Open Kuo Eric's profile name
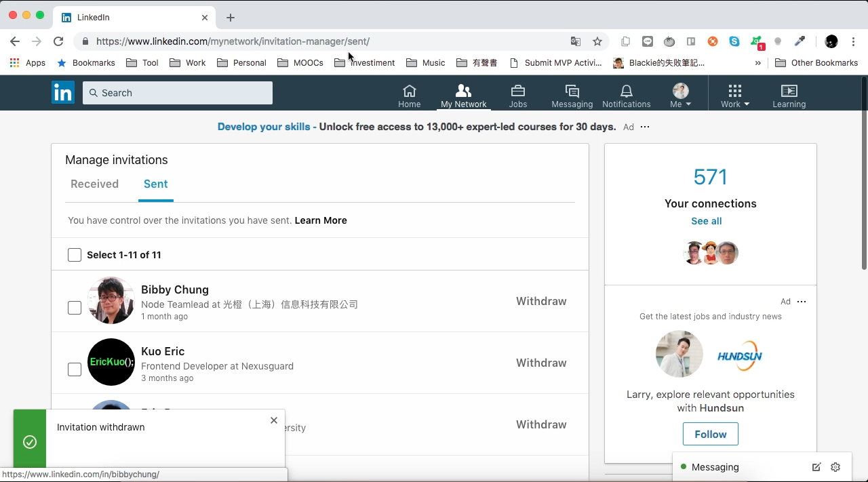This screenshot has height=482, width=868. point(163,351)
